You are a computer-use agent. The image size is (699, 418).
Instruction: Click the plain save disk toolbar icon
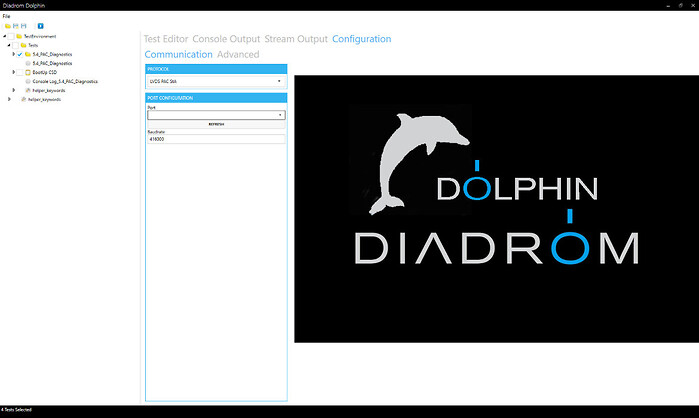tap(24, 26)
